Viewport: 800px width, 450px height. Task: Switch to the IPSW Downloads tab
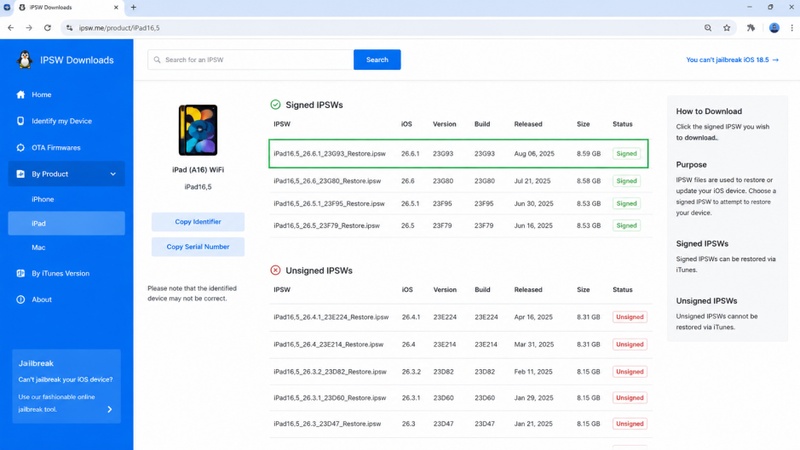(x=69, y=7)
